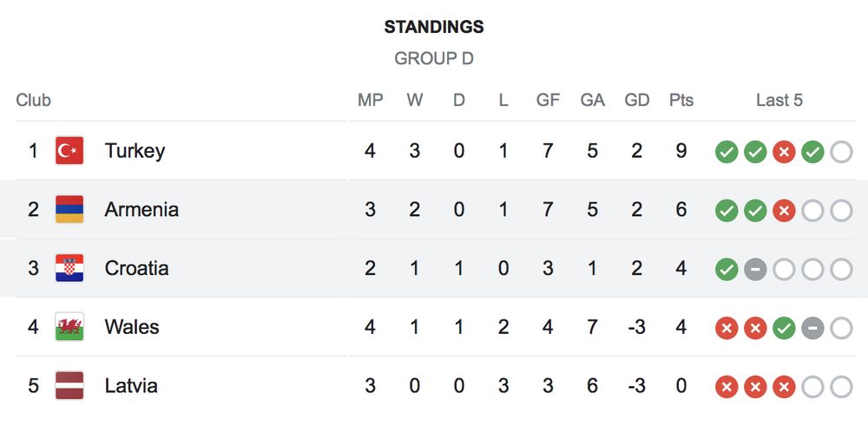Click Latvia's third red loss icon
This screenshot has height=432, width=868.
(x=784, y=387)
